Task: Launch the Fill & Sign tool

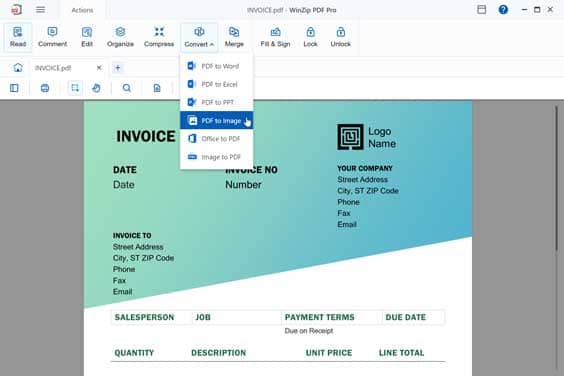Action: pos(275,37)
